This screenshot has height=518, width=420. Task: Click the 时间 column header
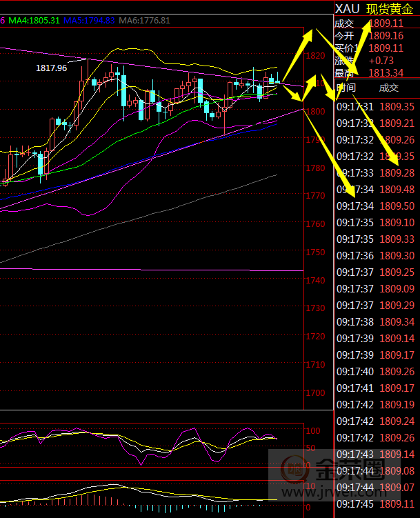pos(346,88)
